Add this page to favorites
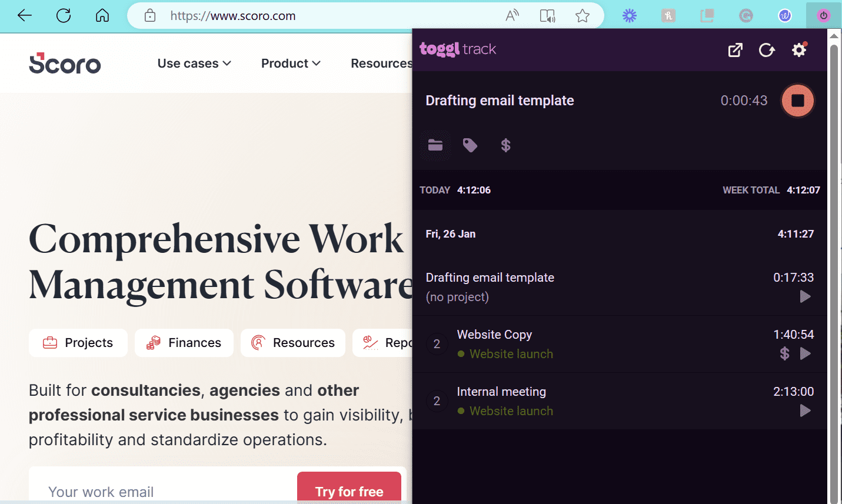The width and height of the screenshot is (842, 504). point(583,16)
